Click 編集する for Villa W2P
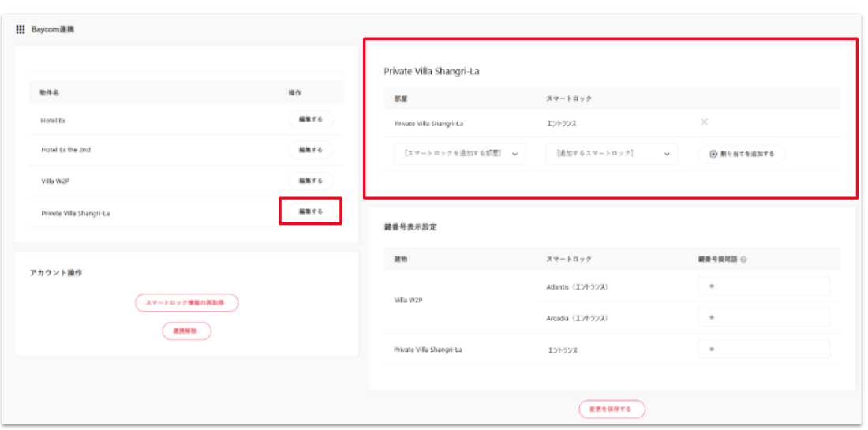The image size is (868, 430). tap(310, 181)
